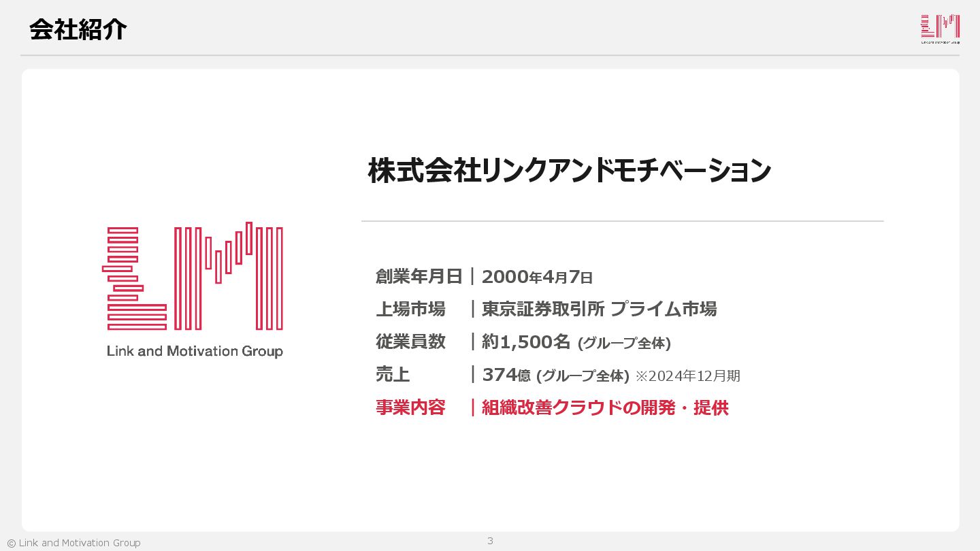
Task: Select the text 東京証券取引所 プライム市場
Action: (599, 309)
